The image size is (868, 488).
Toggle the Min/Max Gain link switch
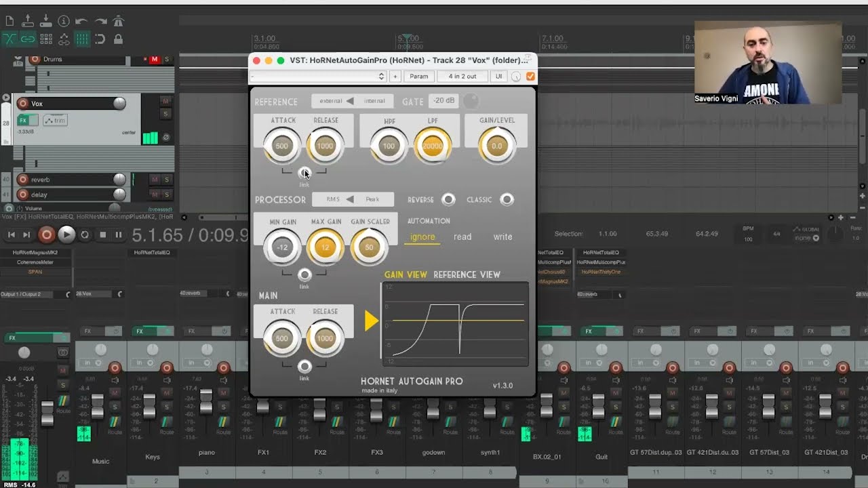pyautogui.click(x=304, y=274)
